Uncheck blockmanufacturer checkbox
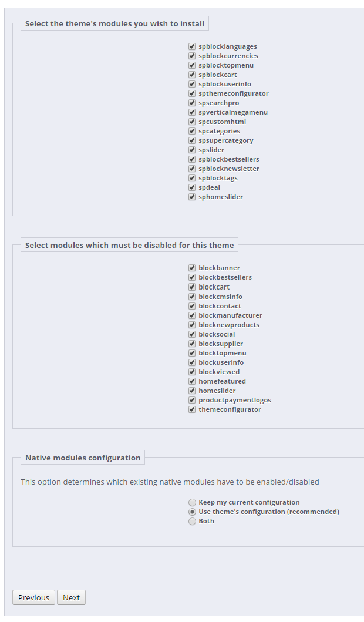Screen dimensions: 364x622 pyautogui.click(x=192, y=315)
